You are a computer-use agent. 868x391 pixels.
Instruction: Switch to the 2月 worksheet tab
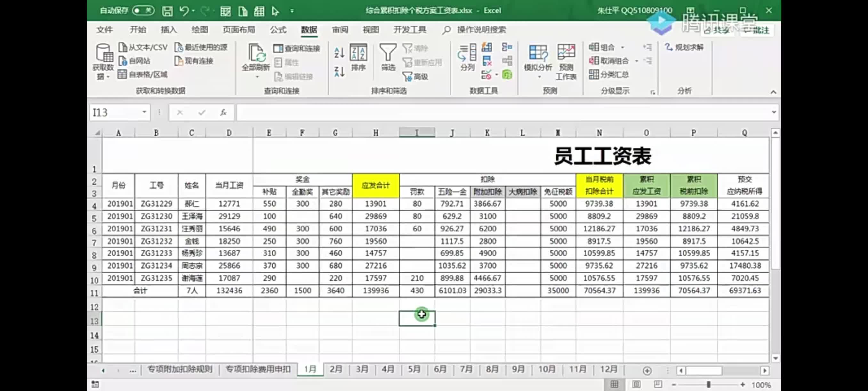coord(336,369)
